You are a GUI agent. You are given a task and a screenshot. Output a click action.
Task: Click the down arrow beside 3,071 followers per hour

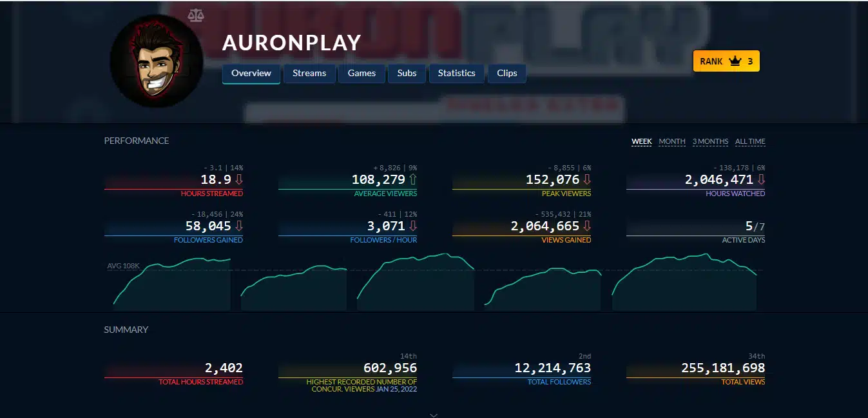413,226
